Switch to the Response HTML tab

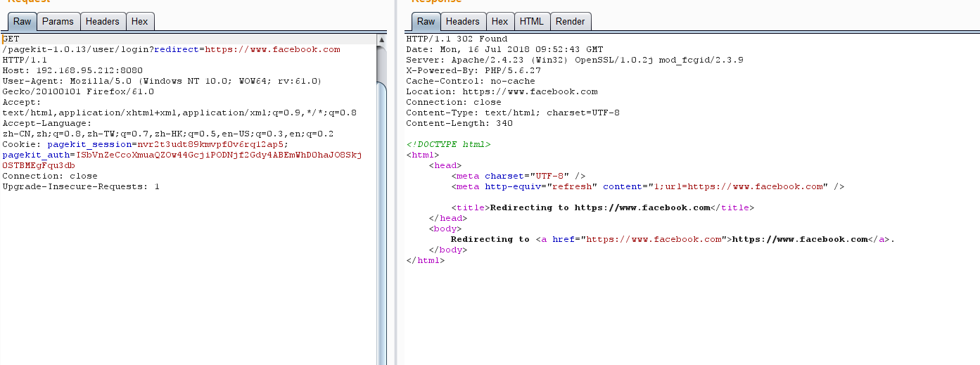532,21
